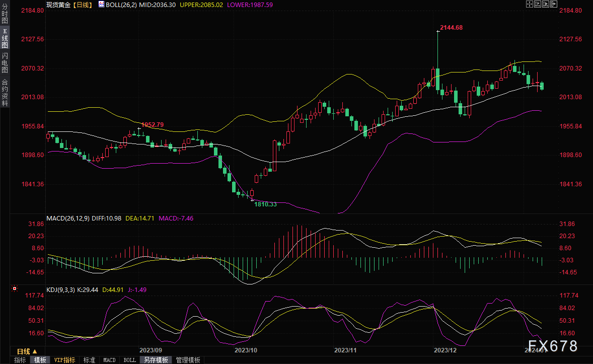Click the 2023/09 date axis label
The height and width of the screenshot is (364, 593).
(x=151, y=350)
